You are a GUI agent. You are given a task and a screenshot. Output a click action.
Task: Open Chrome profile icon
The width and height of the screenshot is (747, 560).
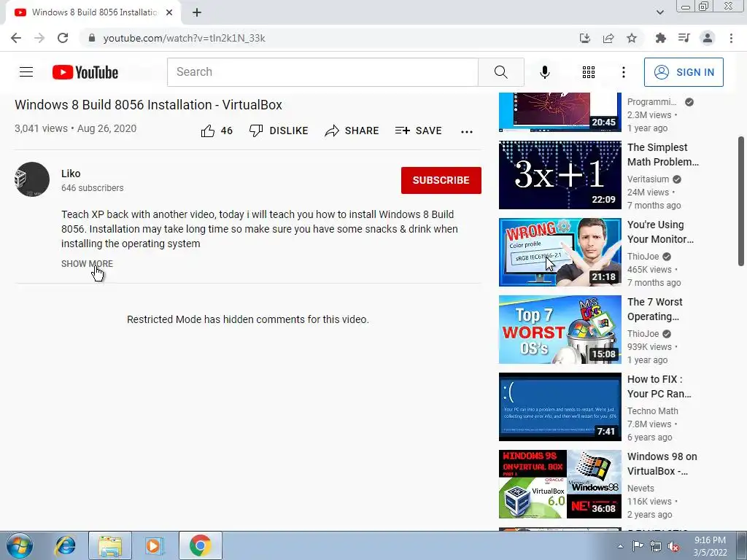pyautogui.click(x=708, y=38)
